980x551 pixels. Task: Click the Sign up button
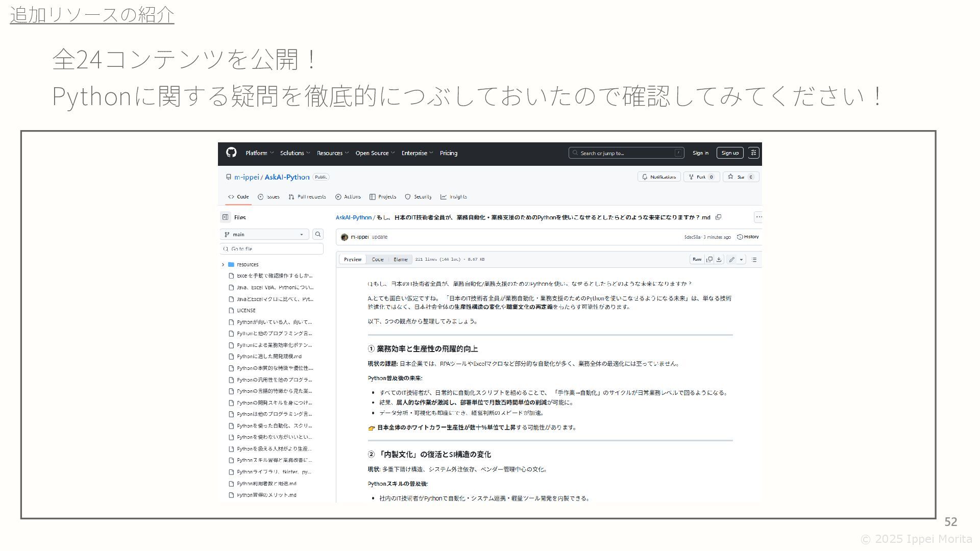[x=729, y=153]
